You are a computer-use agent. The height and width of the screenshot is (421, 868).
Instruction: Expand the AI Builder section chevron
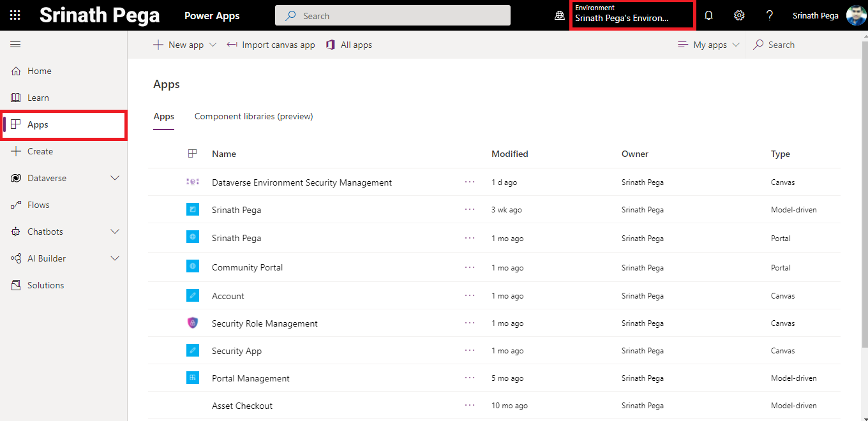pos(115,258)
